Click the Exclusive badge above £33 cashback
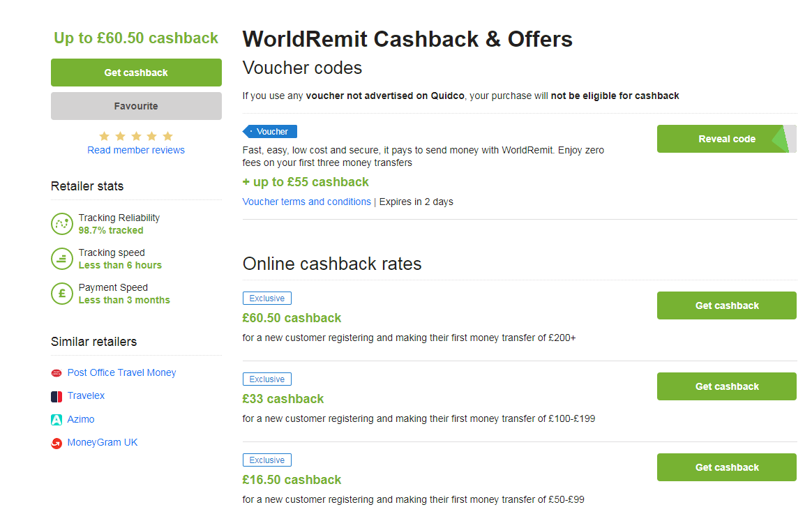Image resolution: width=812 pixels, height=514 pixels. click(x=266, y=379)
